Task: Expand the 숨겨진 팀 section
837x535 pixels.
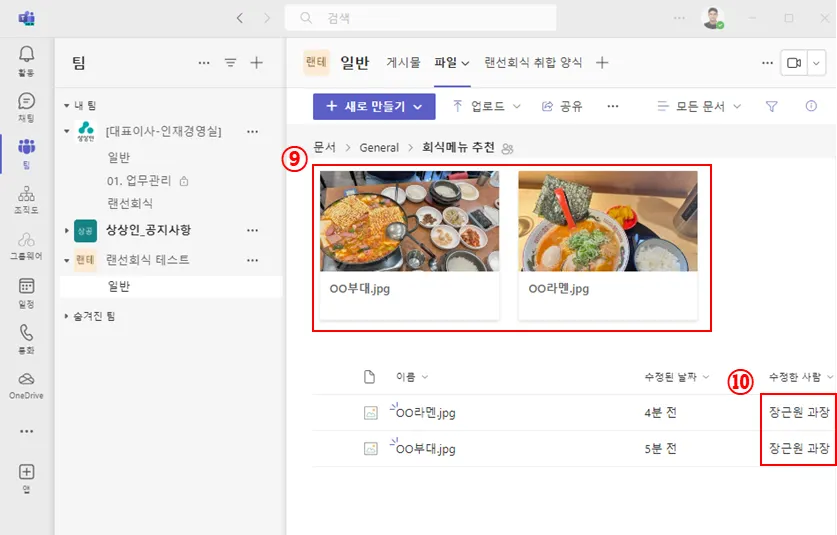Action: [66, 316]
